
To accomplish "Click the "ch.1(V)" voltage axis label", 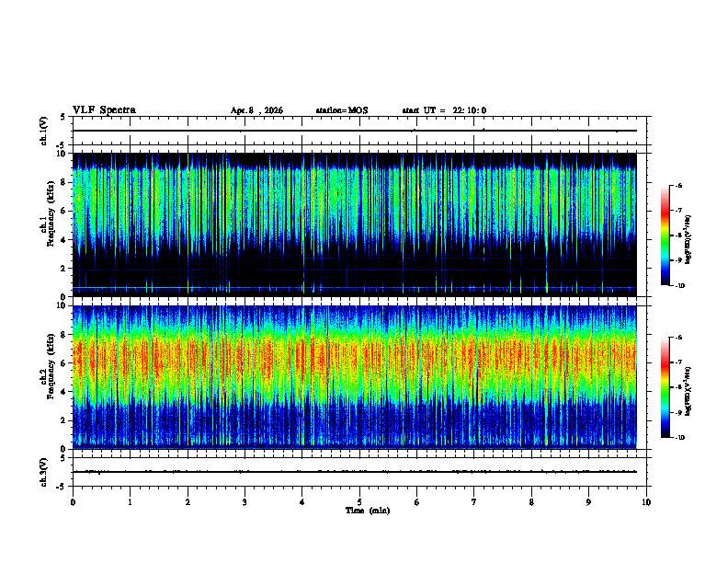I will click(44, 131).
